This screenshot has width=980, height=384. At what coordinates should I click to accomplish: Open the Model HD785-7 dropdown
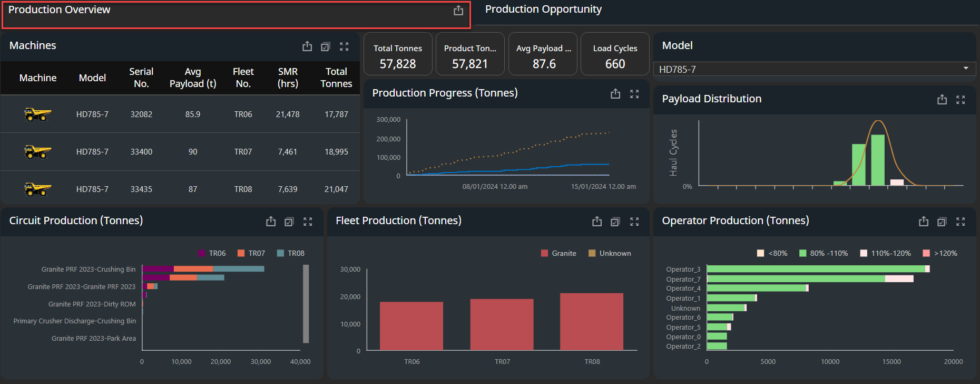click(x=814, y=69)
